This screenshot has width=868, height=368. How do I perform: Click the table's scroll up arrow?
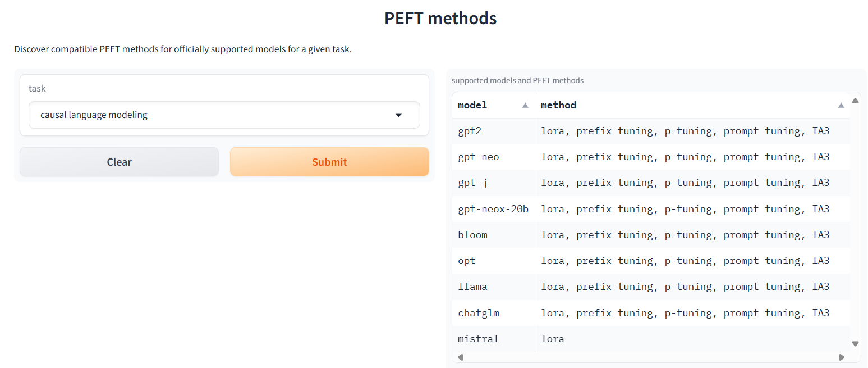tap(855, 101)
